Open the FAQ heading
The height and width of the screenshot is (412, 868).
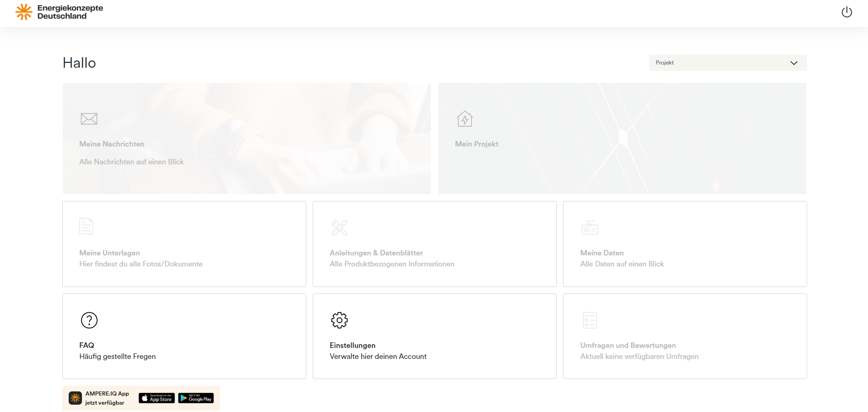coord(87,346)
